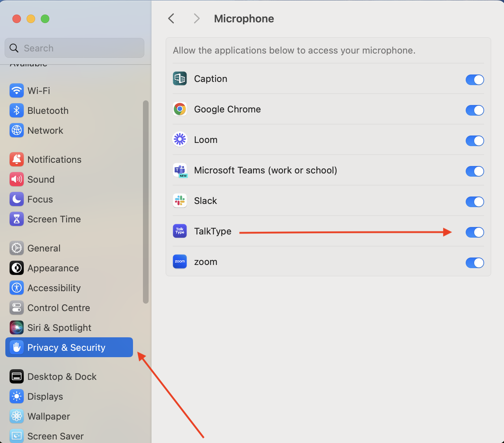Click the Privacy & Security hand icon

pyautogui.click(x=17, y=348)
